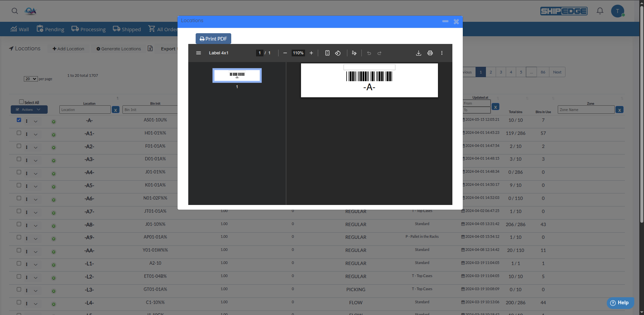Uncheck the -A- location row checkbox

tap(19, 120)
